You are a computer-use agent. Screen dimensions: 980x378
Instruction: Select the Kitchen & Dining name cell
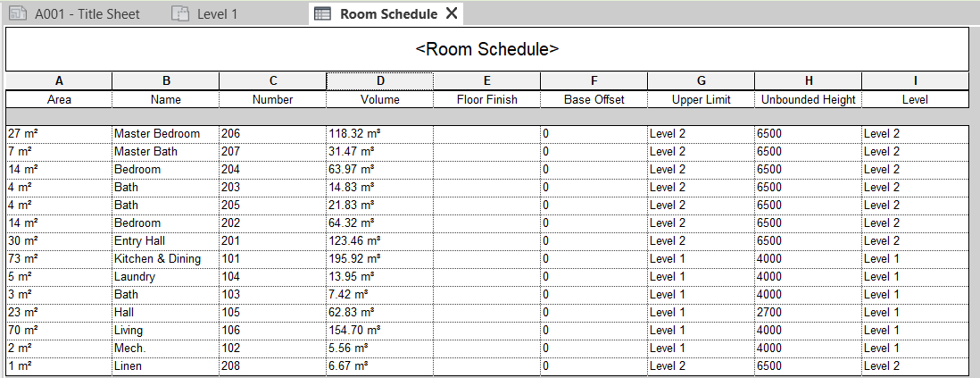157,258
